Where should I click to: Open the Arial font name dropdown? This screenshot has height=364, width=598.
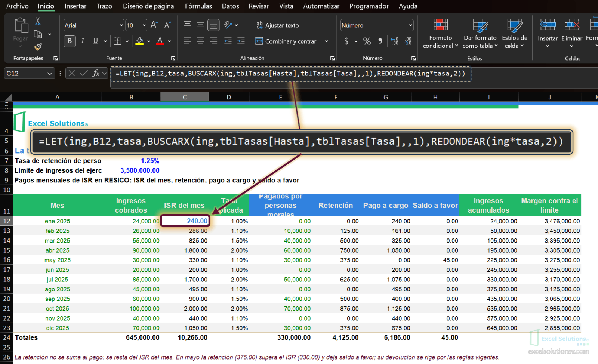121,25
